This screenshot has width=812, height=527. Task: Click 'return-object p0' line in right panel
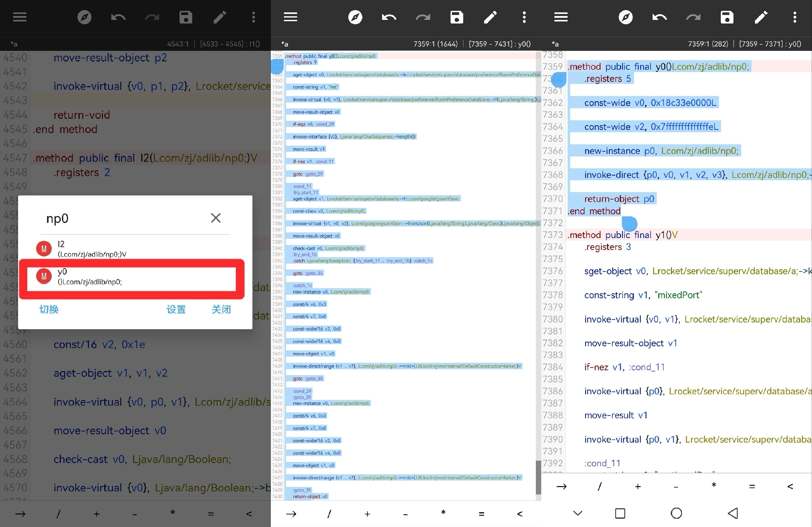tap(619, 199)
